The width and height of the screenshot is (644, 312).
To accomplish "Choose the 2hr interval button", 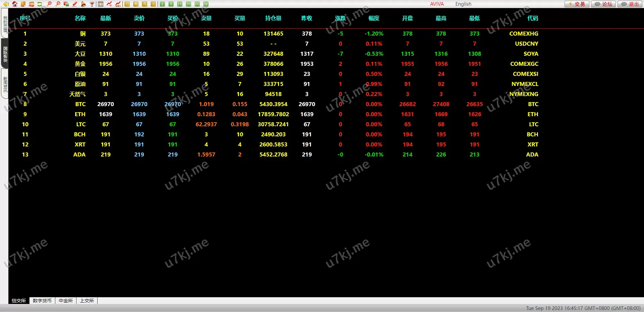I will tap(206, 4).
